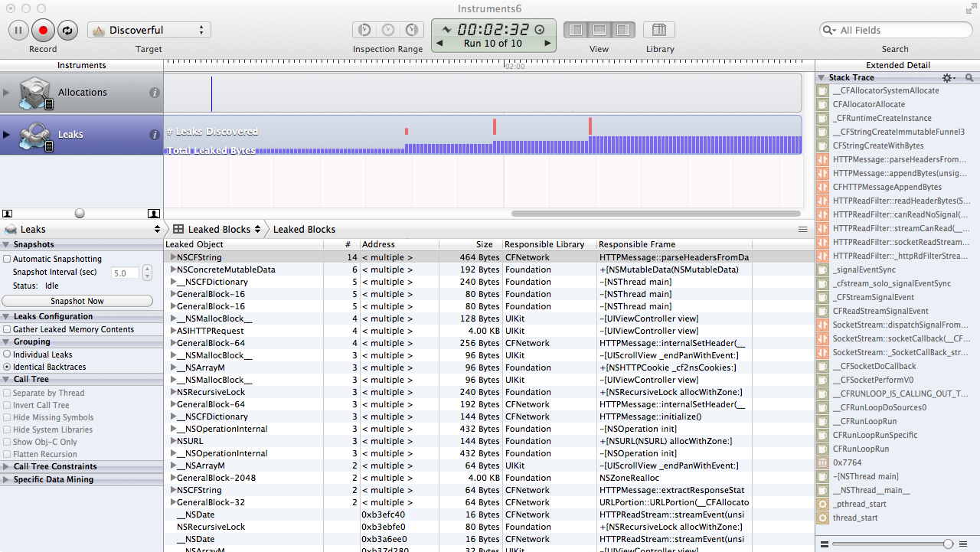Sort by the Leaked Object column header
This screenshot has height=552, width=980.
coord(243,244)
